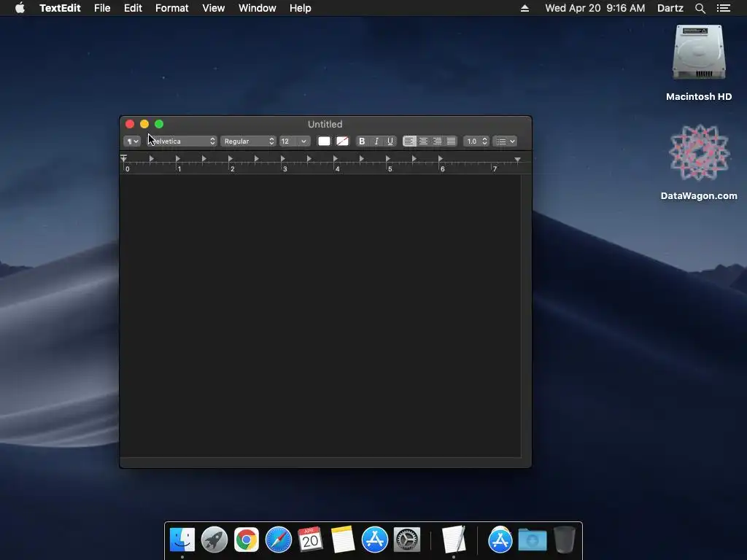Viewport: 747px width, 560px height.
Task: Open the Applications folder stack in Dock
Action: [500, 540]
